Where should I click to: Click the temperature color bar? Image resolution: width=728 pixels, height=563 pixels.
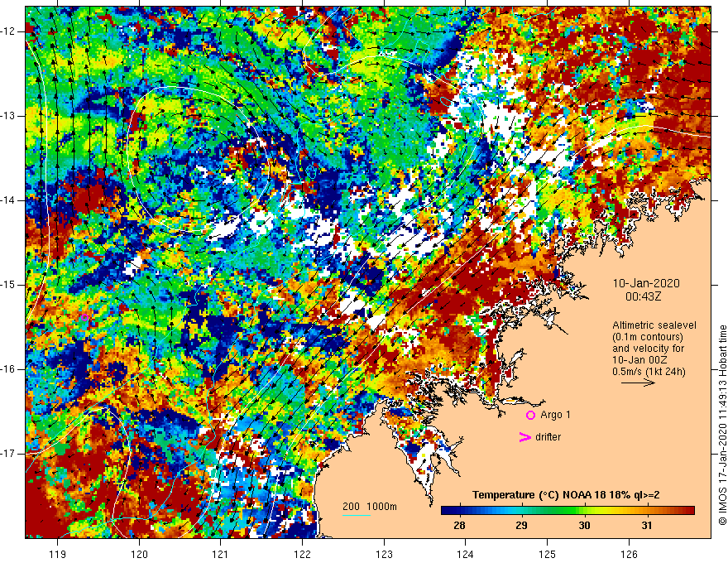pyautogui.click(x=568, y=511)
